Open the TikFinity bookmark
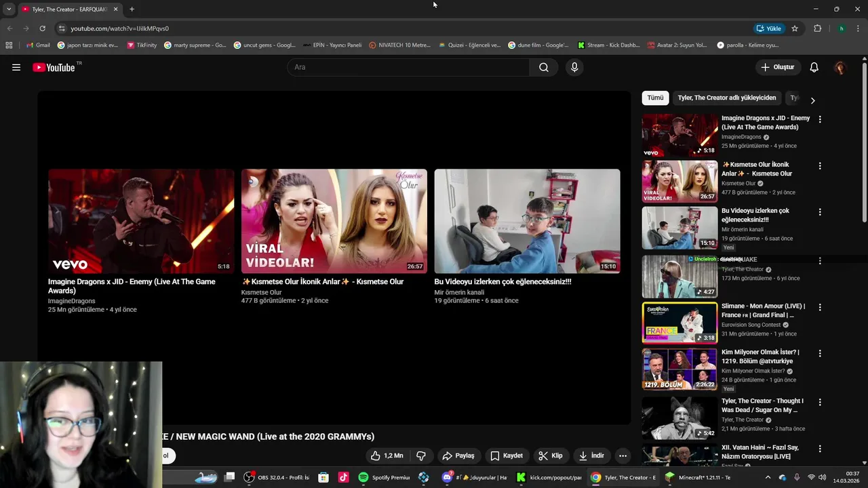 (142, 45)
